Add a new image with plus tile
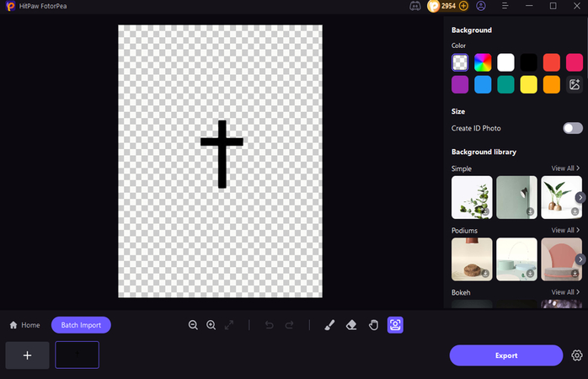 tap(27, 355)
